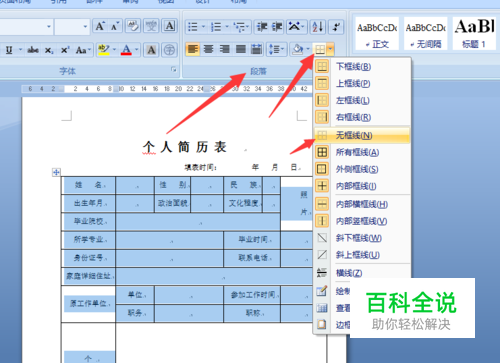The image size is (500, 363).
Task: Expand the underline style dropdown arrow
Action: (20, 50)
